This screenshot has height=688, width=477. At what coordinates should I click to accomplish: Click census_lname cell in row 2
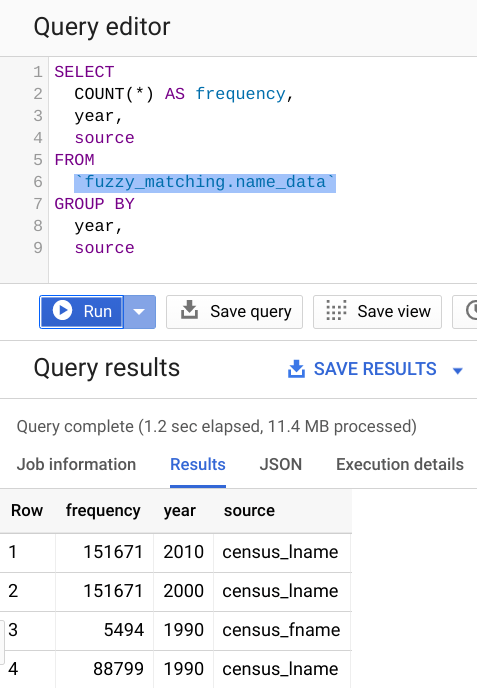[x=280, y=591]
